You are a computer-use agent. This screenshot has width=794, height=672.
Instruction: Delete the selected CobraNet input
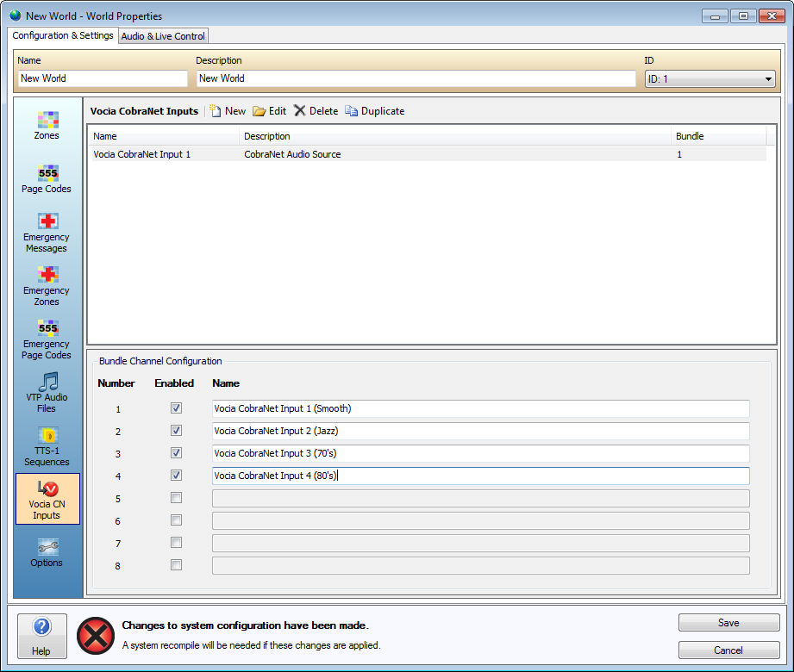[316, 111]
